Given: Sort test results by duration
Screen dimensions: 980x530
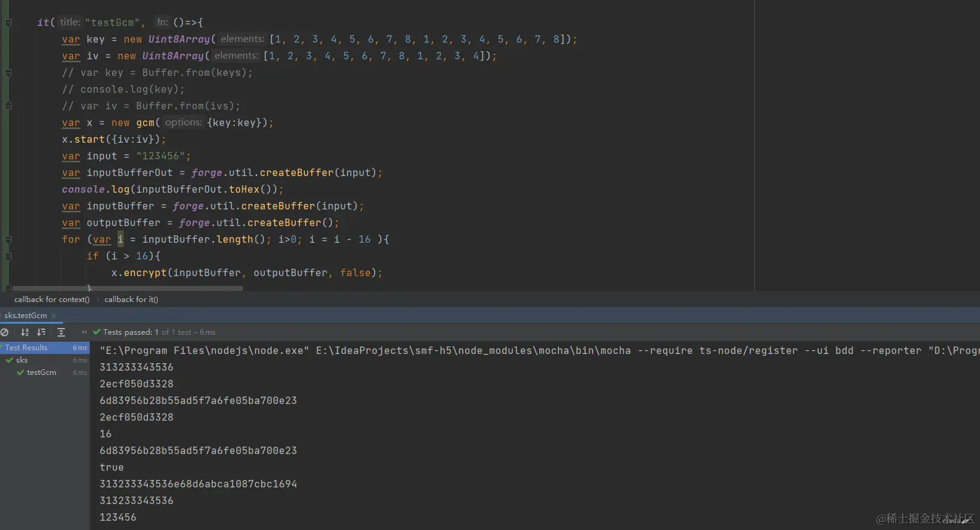Looking at the screenshot, I should pos(41,332).
